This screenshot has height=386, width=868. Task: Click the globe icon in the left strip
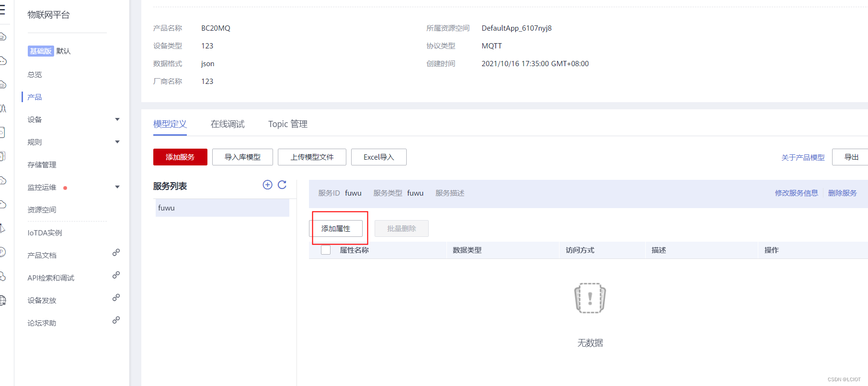2,301
